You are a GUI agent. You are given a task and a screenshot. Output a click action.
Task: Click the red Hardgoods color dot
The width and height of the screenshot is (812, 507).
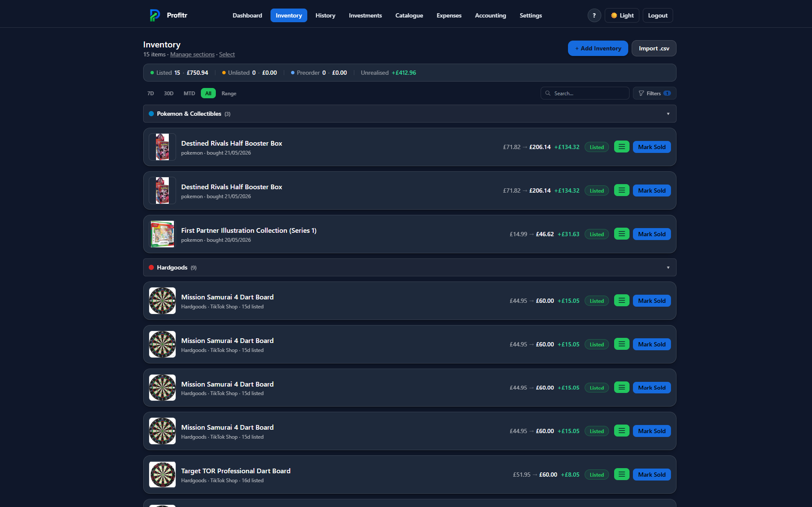click(151, 267)
